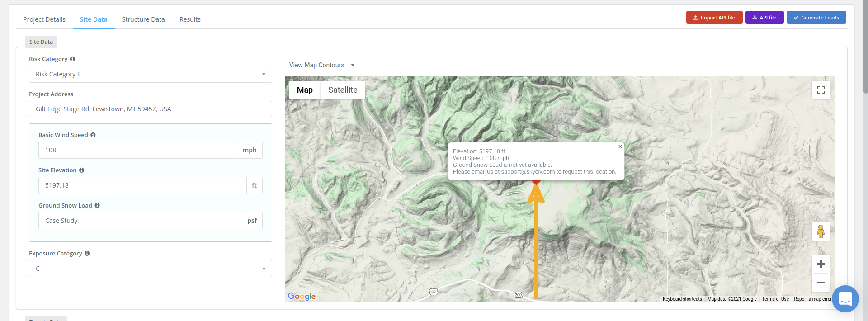This screenshot has height=321, width=868.
Task: Open the Results tab
Action: coord(190,19)
